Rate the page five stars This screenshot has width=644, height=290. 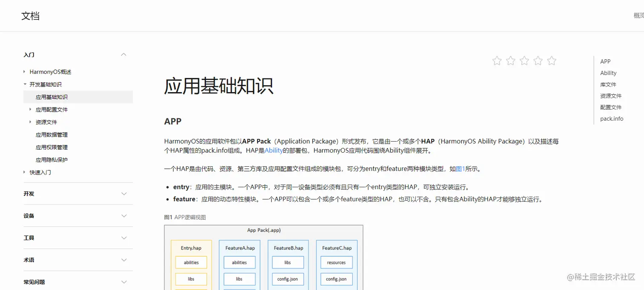552,61
